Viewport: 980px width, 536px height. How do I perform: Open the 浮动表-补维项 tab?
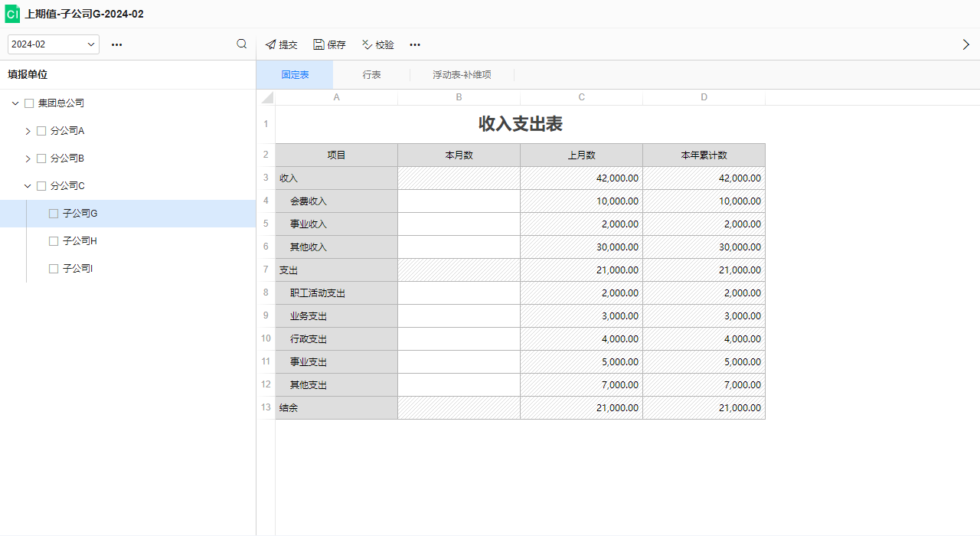pos(462,75)
